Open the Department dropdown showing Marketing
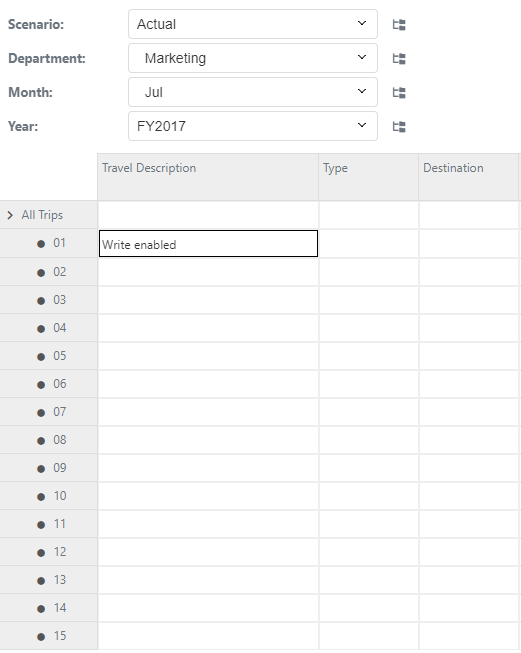Viewport: 521px width, 653px height. [x=253, y=58]
